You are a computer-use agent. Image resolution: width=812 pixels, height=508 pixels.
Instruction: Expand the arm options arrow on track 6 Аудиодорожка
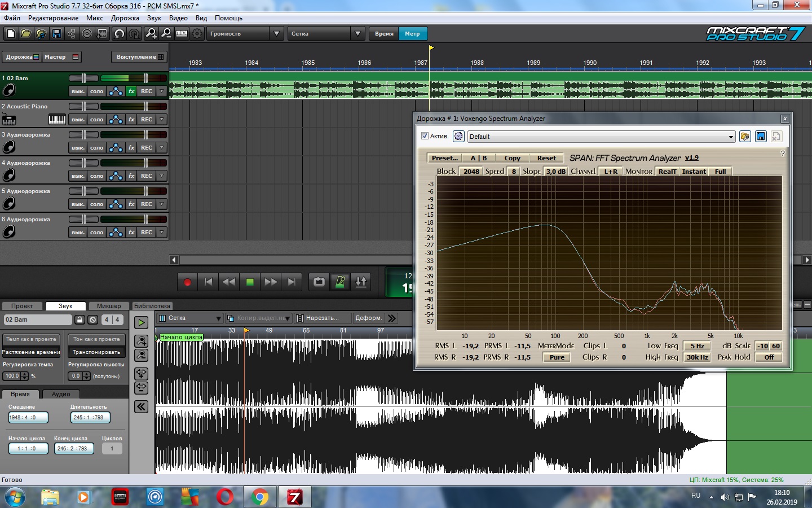[162, 232]
